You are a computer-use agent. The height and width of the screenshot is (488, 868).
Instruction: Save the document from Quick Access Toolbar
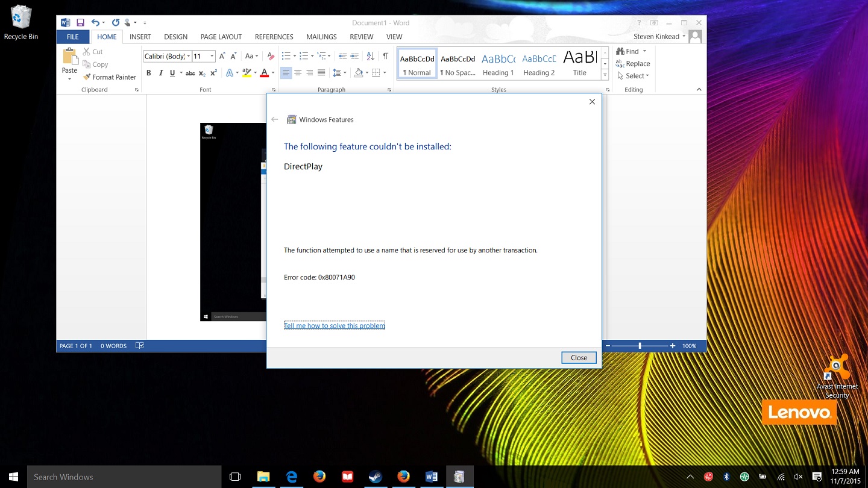(80, 23)
